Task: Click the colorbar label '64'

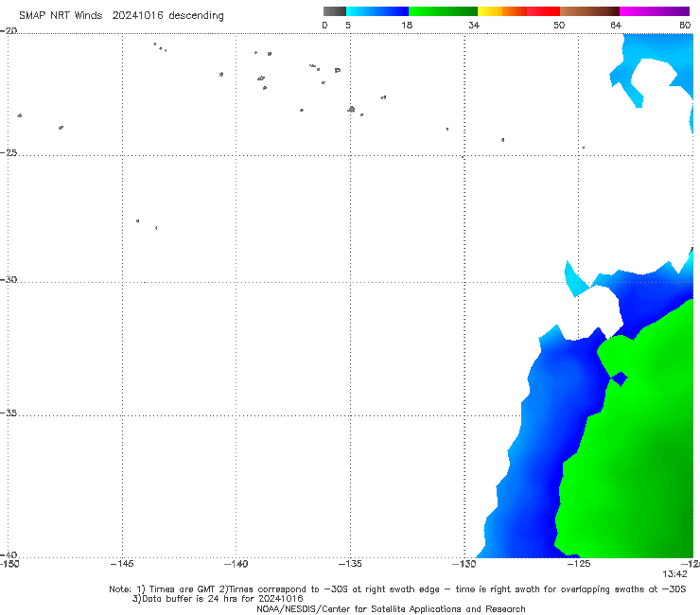Action: [x=616, y=25]
